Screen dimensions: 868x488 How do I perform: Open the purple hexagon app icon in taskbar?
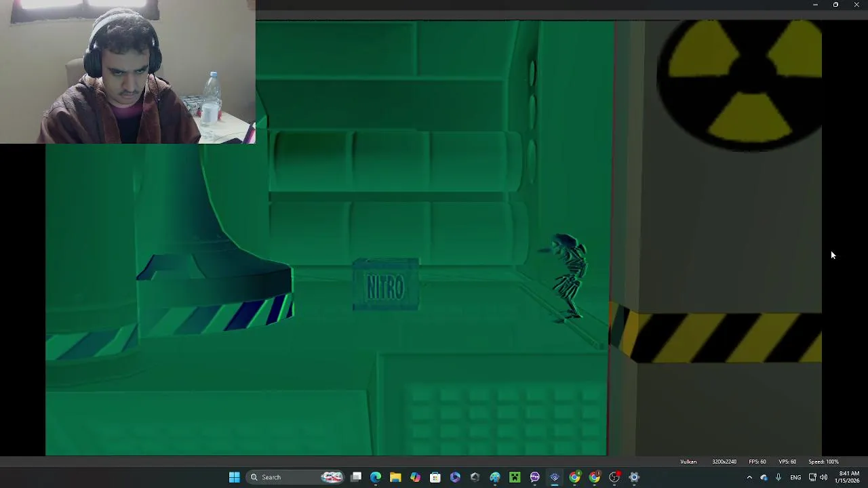click(455, 477)
